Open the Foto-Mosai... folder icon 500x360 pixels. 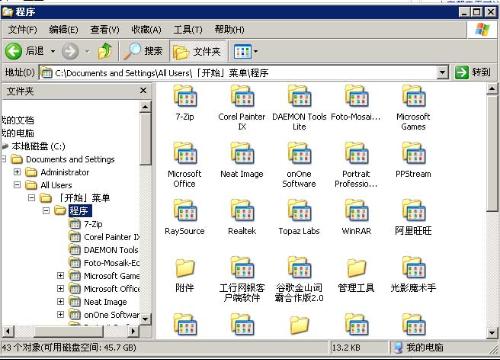pyautogui.click(x=357, y=96)
